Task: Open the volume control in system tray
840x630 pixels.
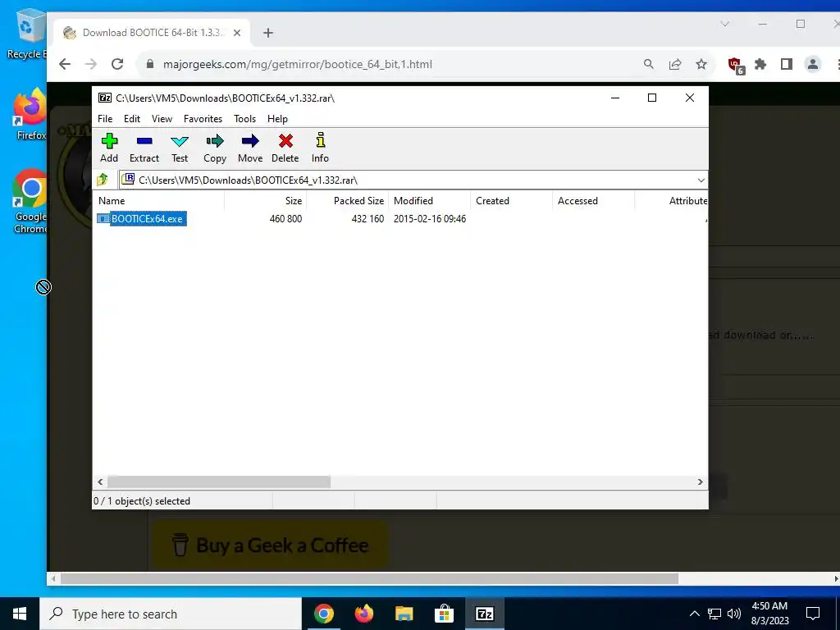Action: click(734, 614)
